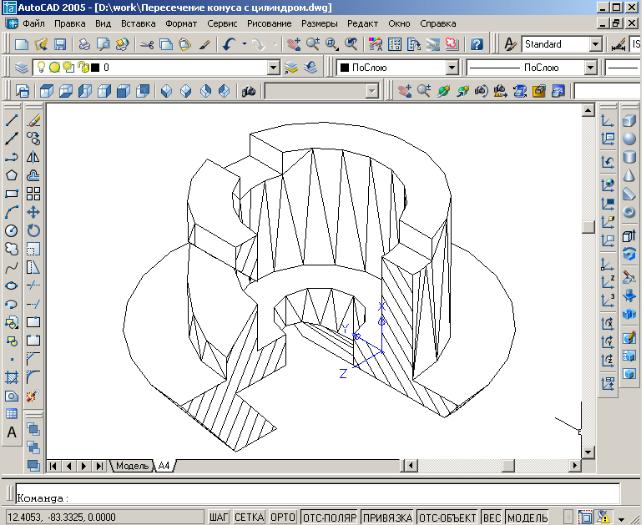Open the Размеры menu
This screenshot has width=642, height=525.
(319, 23)
